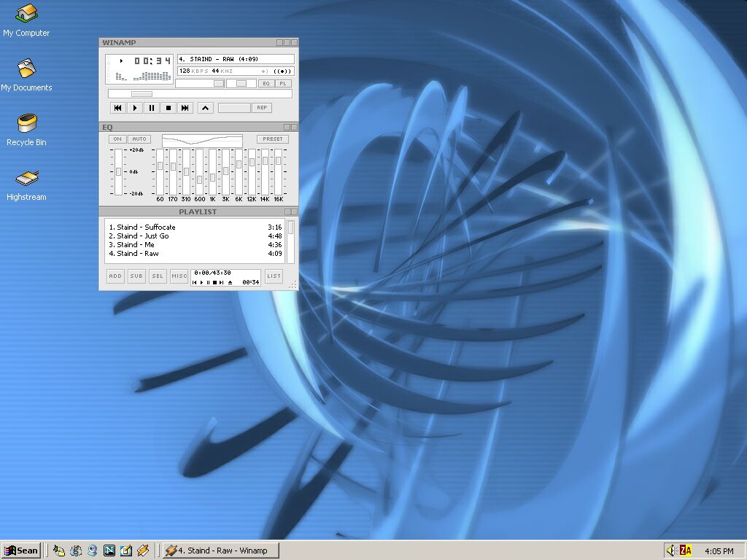Click the 6K equalizer band slider
Viewport: 747px width, 560px height.
tap(239, 172)
